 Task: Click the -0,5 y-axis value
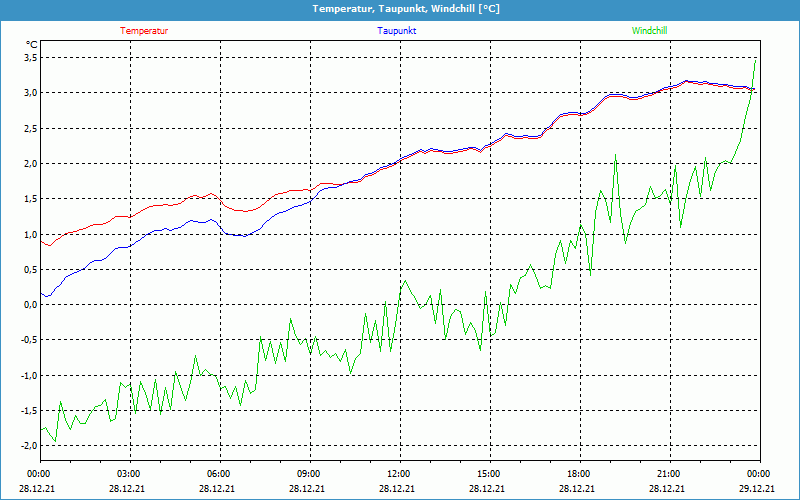pyautogui.click(x=29, y=340)
